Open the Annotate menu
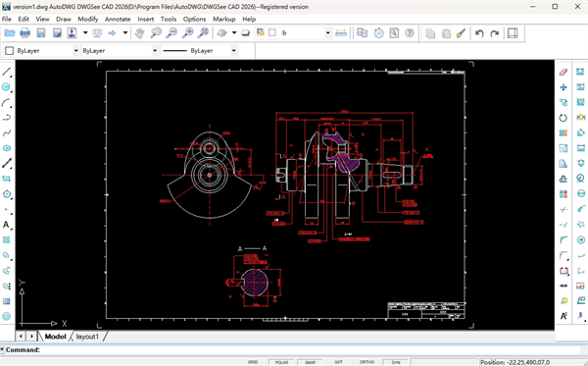The width and height of the screenshot is (588, 366). (x=118, y=19)
